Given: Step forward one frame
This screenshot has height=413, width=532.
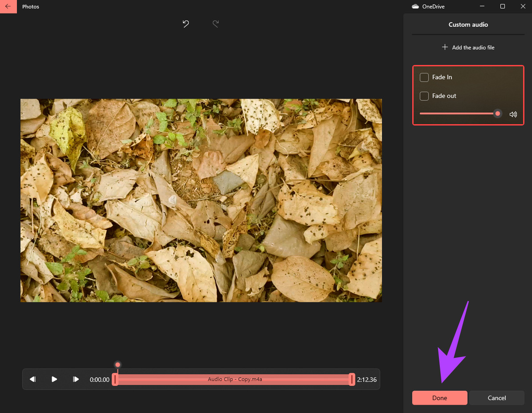Looking at the screenshot, I should [76, 379].
